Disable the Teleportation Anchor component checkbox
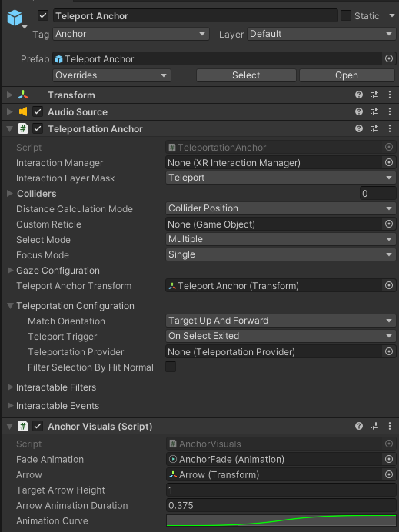This screenshot has width=399, height=532. 38,128
